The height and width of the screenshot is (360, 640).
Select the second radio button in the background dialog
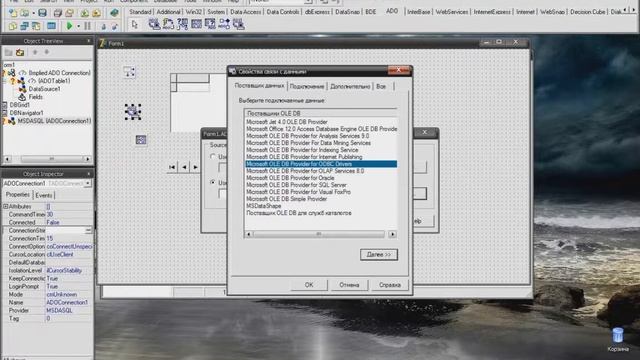click(213, 182)
